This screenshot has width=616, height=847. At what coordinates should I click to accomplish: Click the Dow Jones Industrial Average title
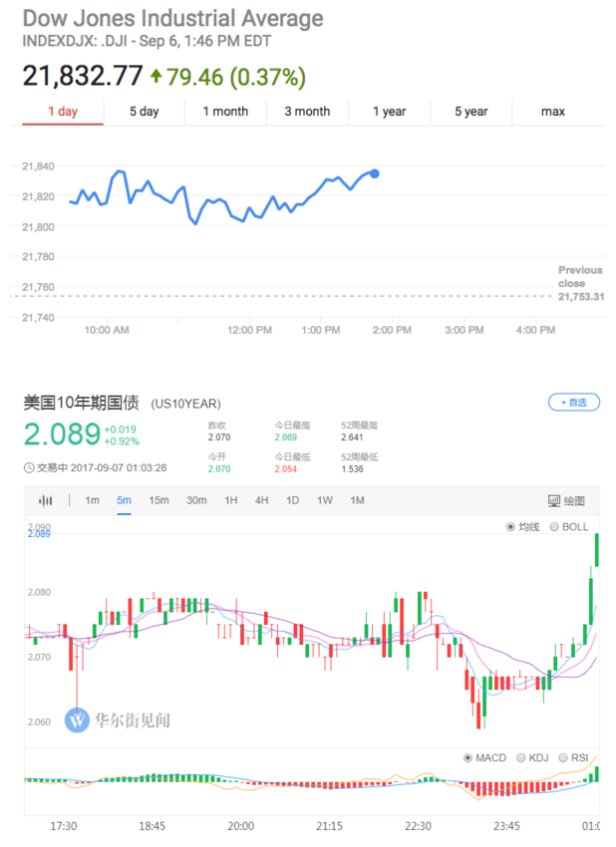pyautogui.click(x=172, y=18)
